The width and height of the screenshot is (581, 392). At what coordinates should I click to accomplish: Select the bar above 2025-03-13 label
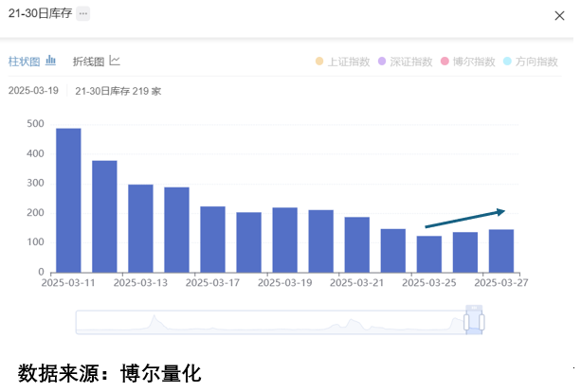coord(141,228)
